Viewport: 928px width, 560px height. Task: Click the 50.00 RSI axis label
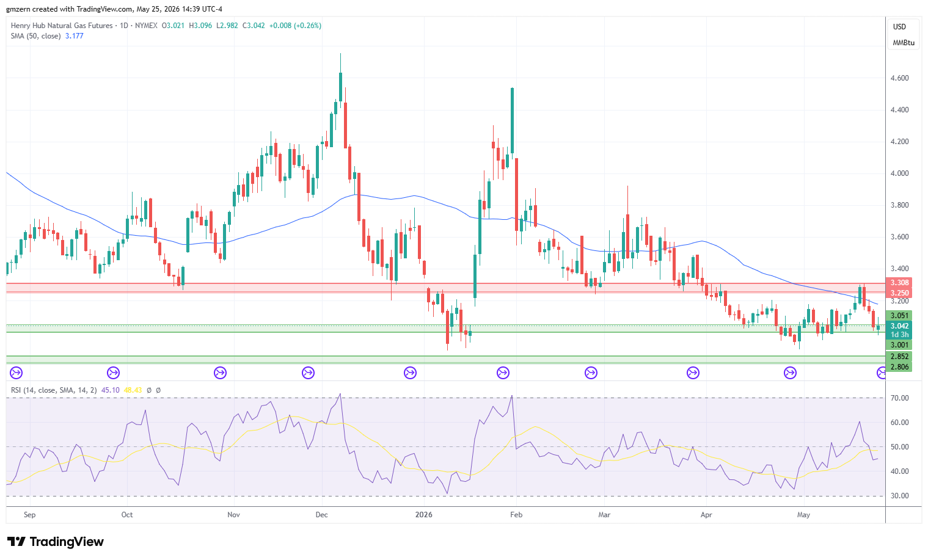(899, 447)
